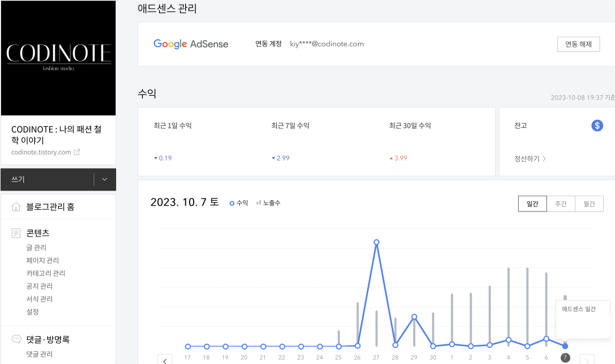
Task: Switch to the 월간 tab
Action: pos(589,203)
